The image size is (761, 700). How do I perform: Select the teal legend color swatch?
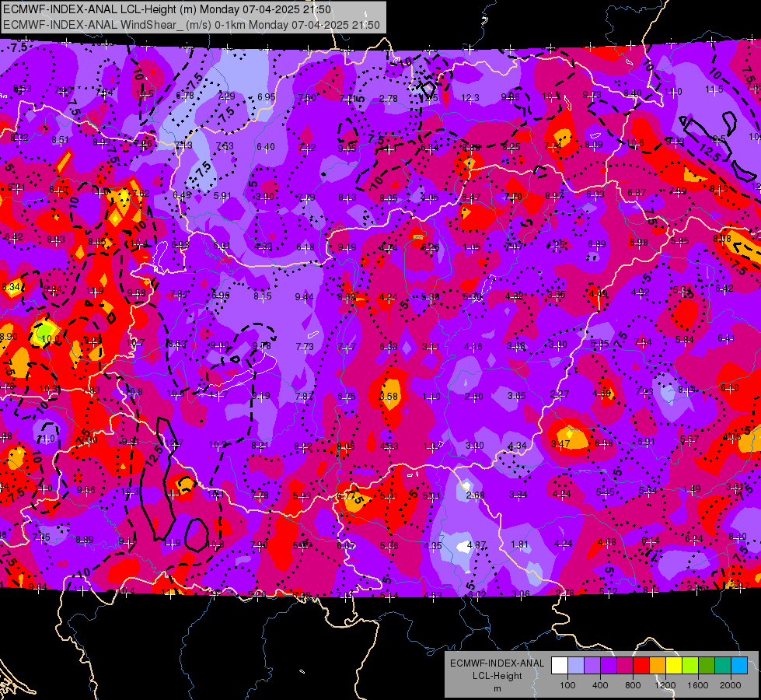coord(723,666)
